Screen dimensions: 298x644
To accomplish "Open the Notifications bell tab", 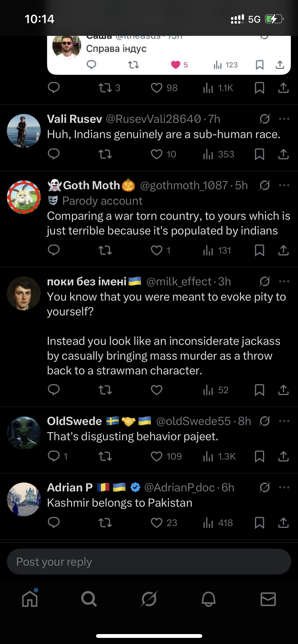I will (209, 599).
